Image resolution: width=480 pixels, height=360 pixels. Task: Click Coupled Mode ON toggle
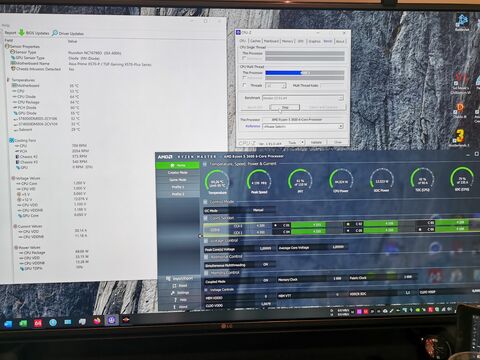pos(265,281)
